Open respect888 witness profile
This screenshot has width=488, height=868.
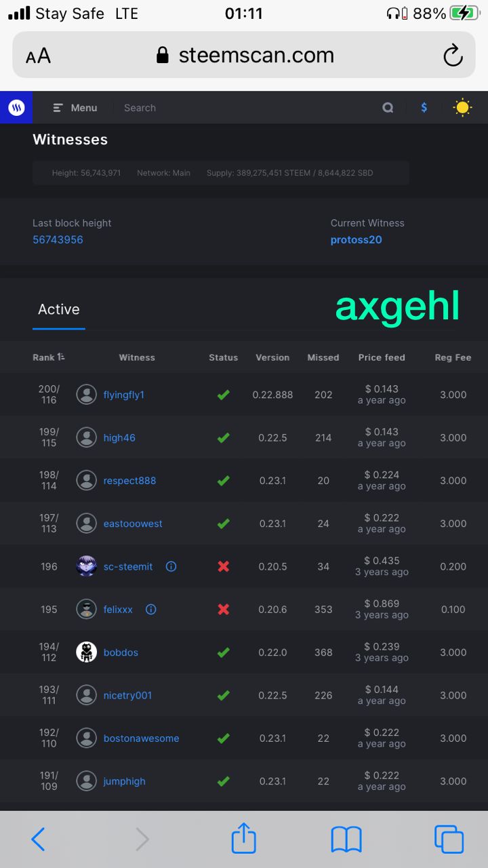pos(129,481)
